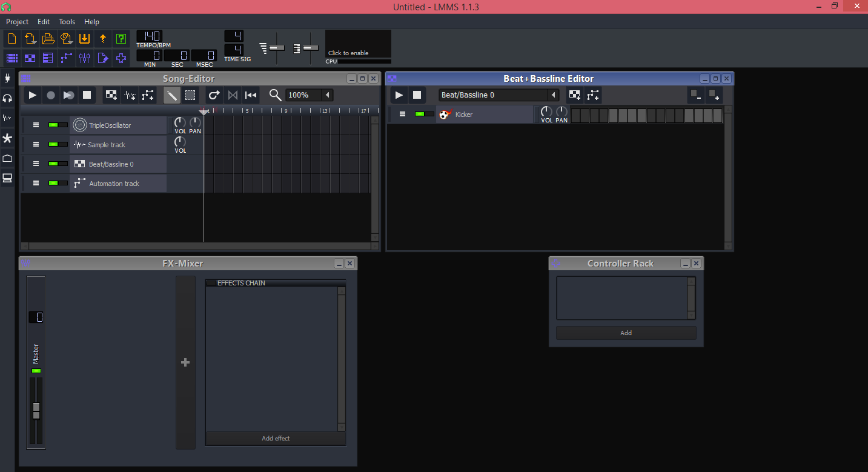Viewport: 868px width, 472px height.
Task: Show the Piano-Roll via main toolbar icon
Action: click(x=48, y=58)
